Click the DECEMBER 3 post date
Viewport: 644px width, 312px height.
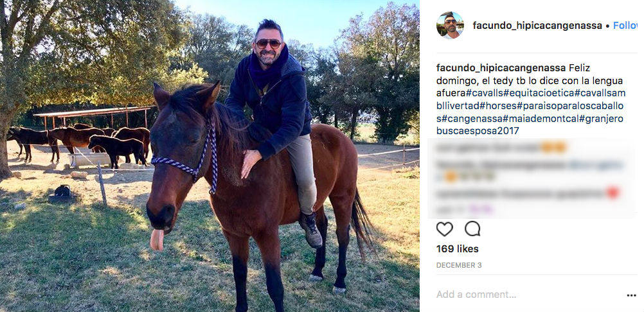pos(459,265)
